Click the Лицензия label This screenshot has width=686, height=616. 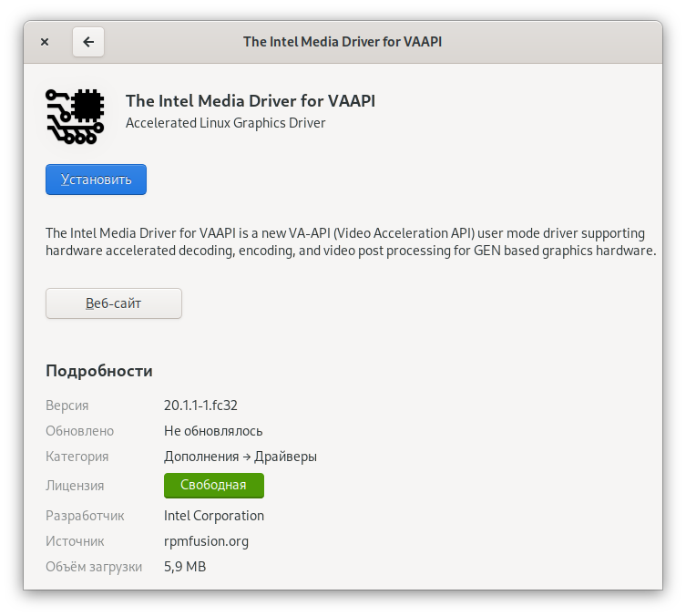[x=75, y=486]
